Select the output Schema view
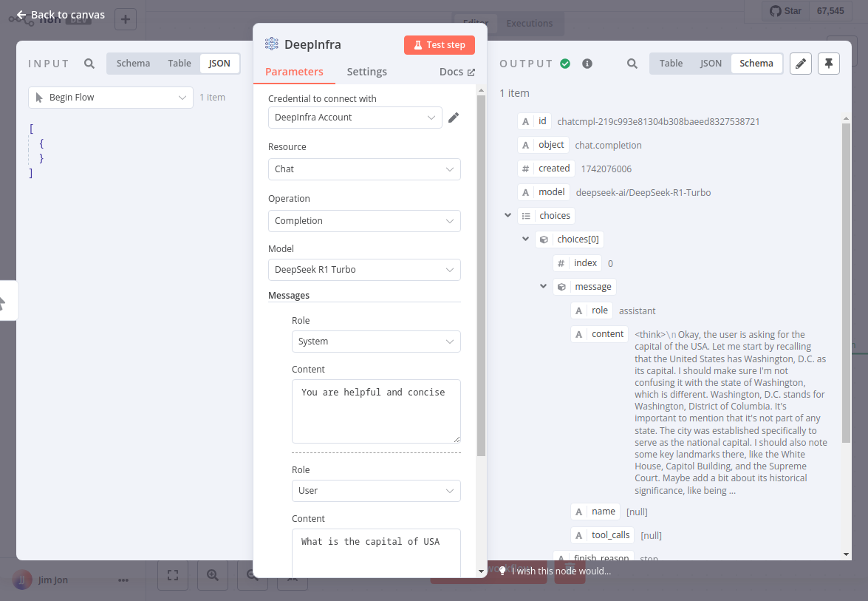This screenshot has width=868, height=601. point(756,63)
